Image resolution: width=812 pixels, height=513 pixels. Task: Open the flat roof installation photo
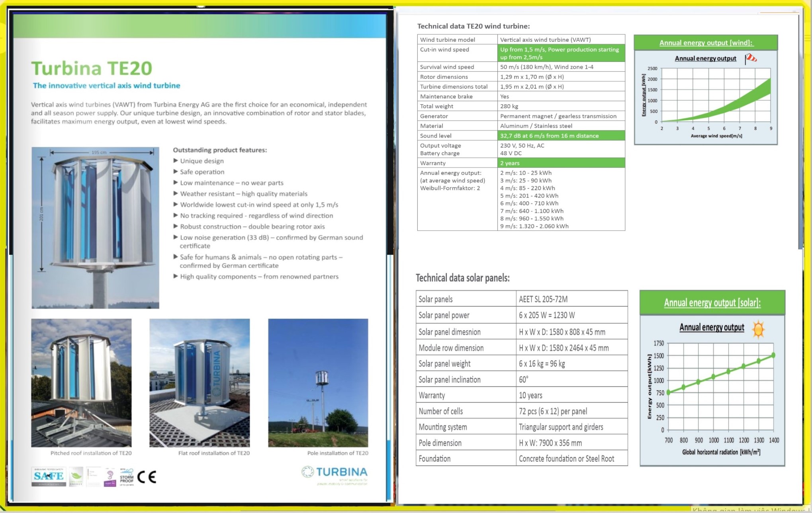[x=200, y=383]
